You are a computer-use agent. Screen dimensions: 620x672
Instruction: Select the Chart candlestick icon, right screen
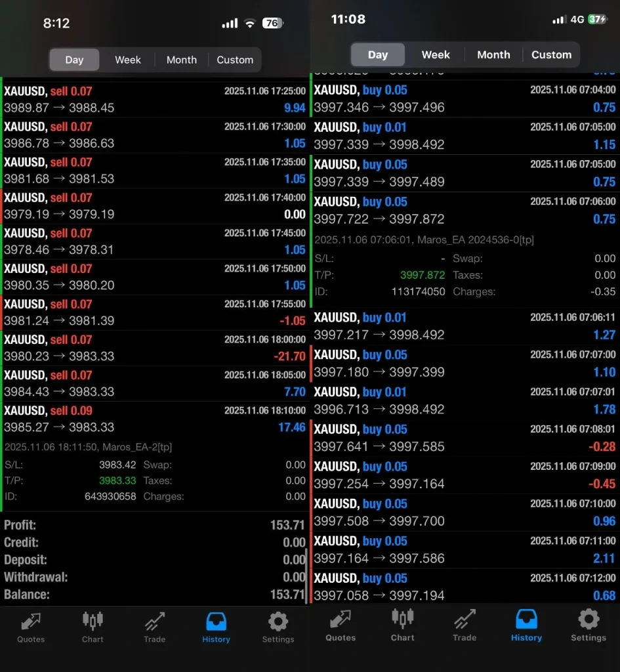[x=402, y=623]
